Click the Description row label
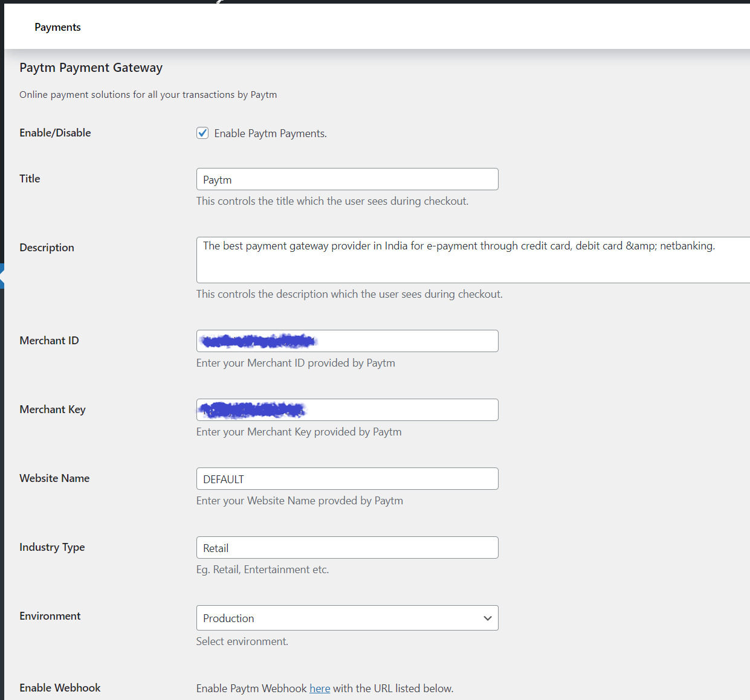 [47, 248]
